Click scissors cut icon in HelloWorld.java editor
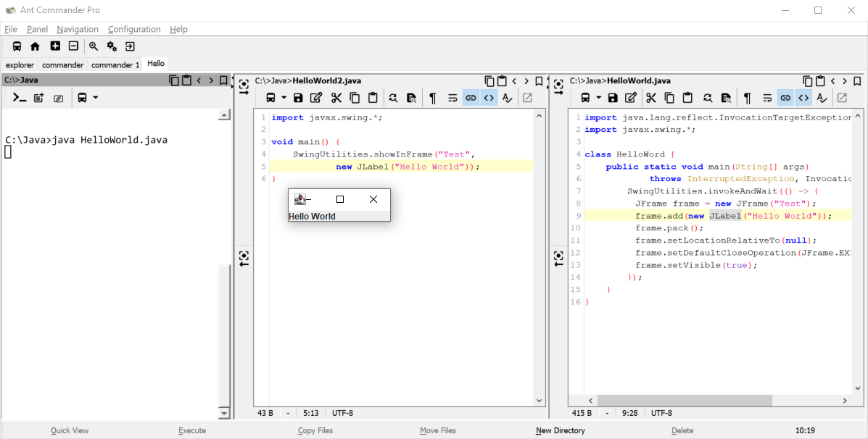This screenshot has width=868, height=439. (650, 98)
